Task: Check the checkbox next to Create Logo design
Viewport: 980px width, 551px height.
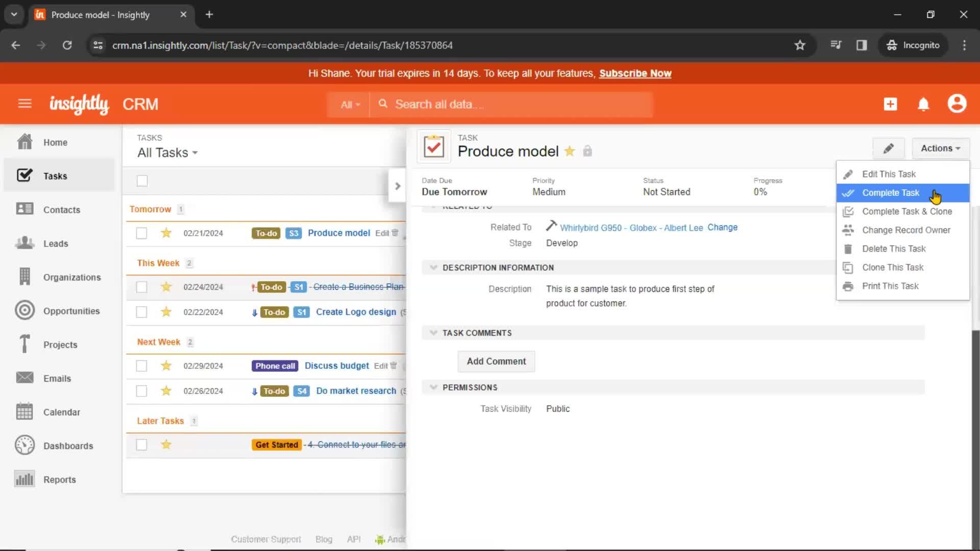Action: coord(141,312)
